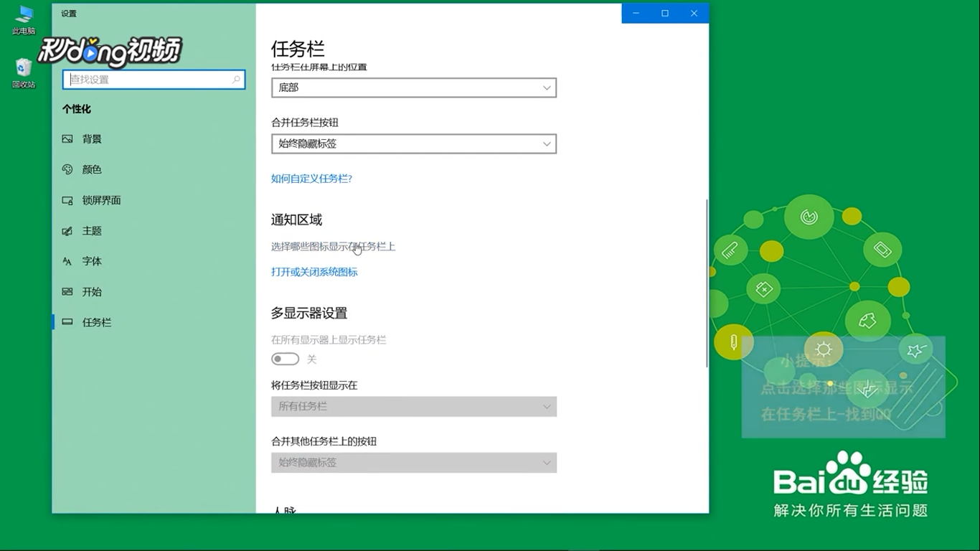Image resolution: width=980 pixels, height=551 pixels.
Task: Select the 主题 theme brush icon
Action: [x=66, y=230]
